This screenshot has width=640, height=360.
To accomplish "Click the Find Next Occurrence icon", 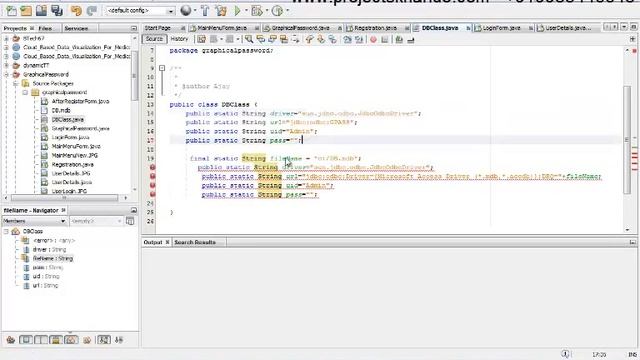I will 272,40.
